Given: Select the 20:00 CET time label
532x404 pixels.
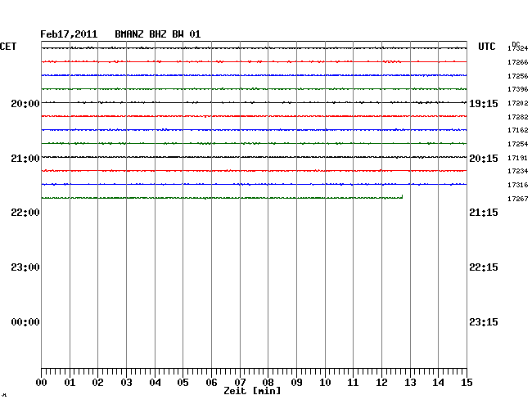Looking at the screenshot, I should coord(25,103).
